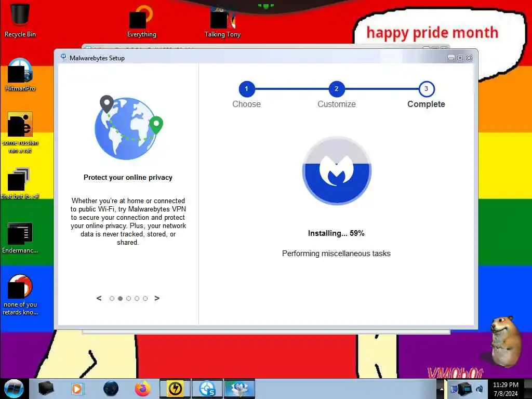Click 'Installing... 59%' status text
The height and width of the screenshot is (399, 532).
(x=336, y=233)
